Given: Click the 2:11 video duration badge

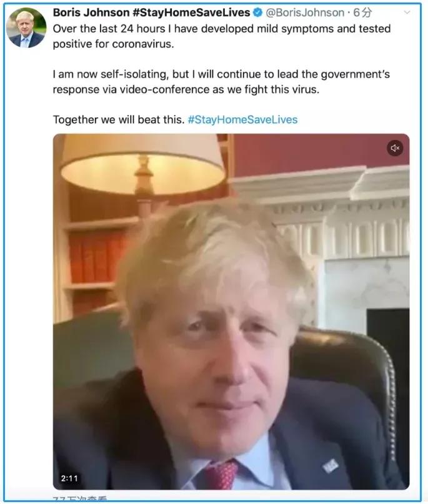Looking at the screenshot, I should tap(68, 478).
